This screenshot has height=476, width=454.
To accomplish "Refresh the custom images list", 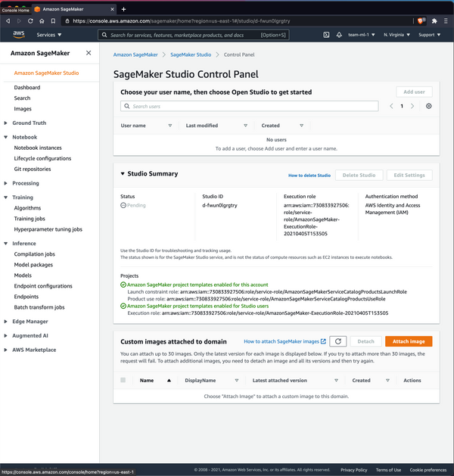I will [x=340, y=342].
